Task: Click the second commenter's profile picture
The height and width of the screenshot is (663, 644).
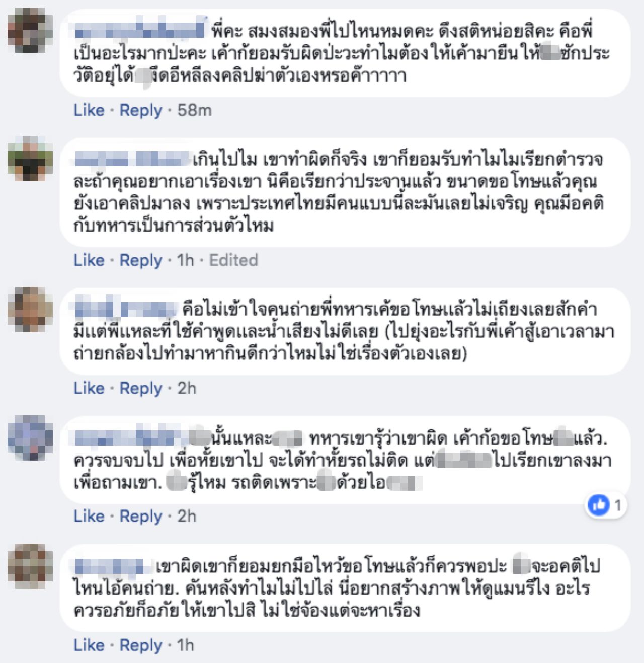Action: point(30,159)
